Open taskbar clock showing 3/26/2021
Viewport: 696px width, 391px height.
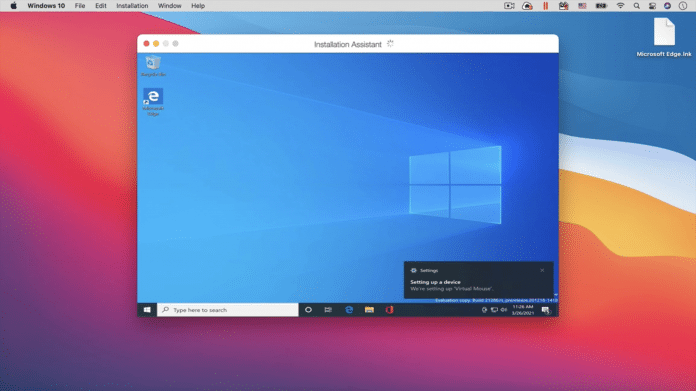point(522,310)
